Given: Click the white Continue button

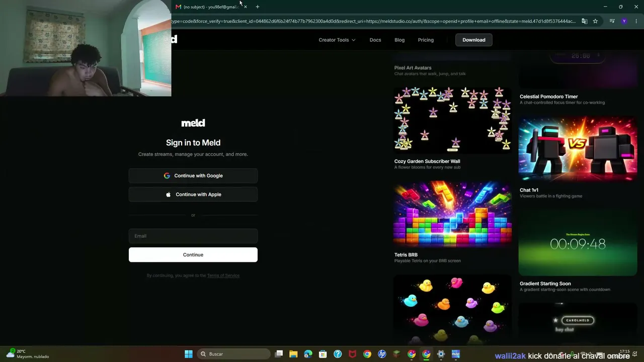Looking at the screenshot, I should pos(193,255).
